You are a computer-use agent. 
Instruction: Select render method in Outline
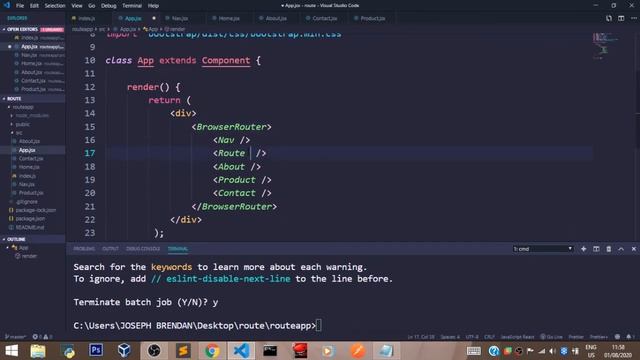pyautogui.click(x=29, y=256)
